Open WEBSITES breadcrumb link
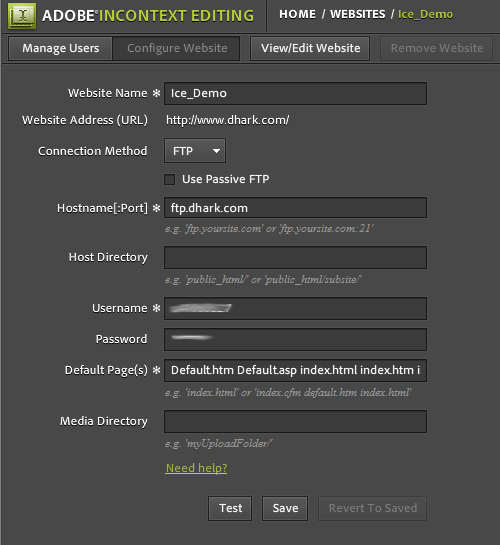 coord(358,14)
